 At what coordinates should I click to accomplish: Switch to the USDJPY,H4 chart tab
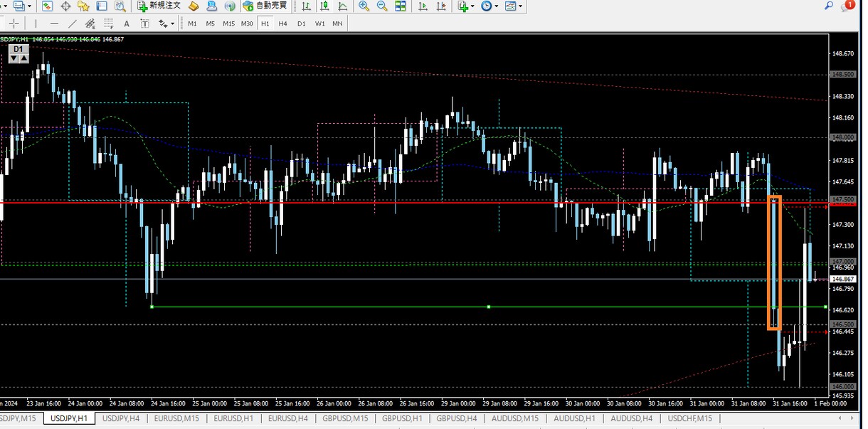coord(121,418)
